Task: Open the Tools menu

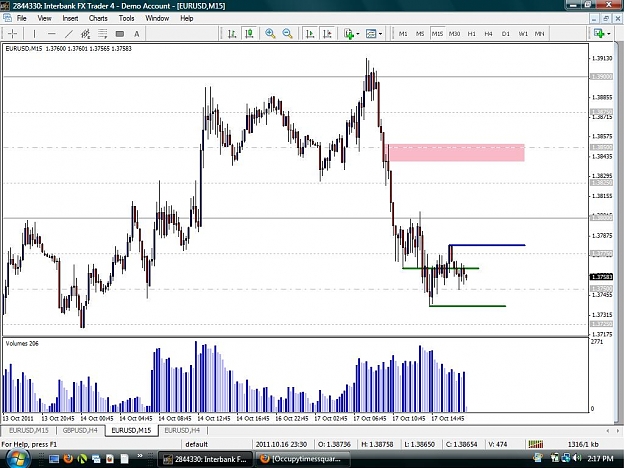Action: click(126, 18)
